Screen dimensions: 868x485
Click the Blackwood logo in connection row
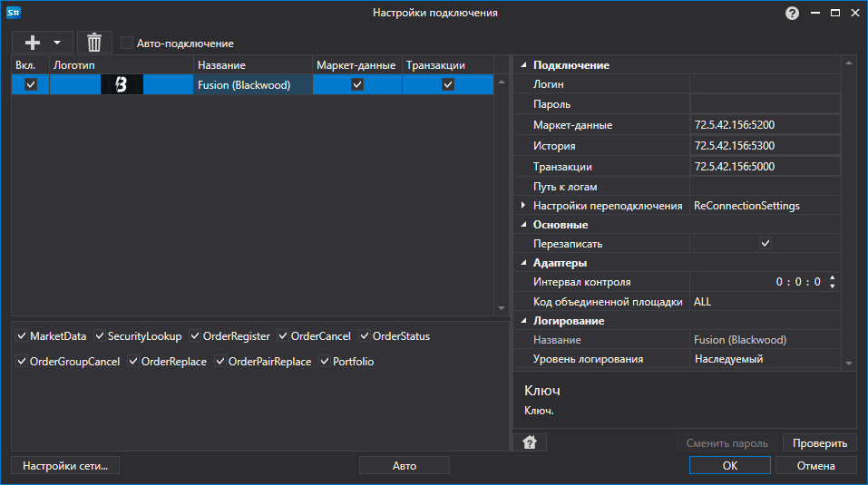pos(122,84)
